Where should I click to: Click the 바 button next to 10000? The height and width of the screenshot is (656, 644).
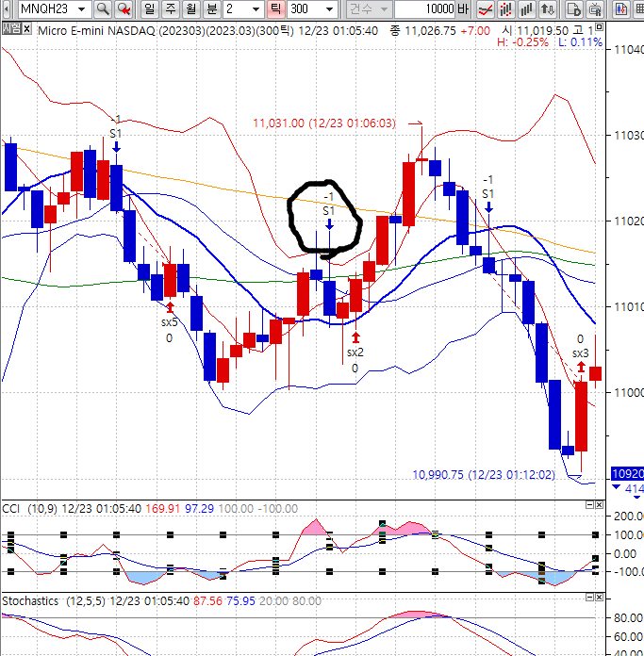click(462, 9)
